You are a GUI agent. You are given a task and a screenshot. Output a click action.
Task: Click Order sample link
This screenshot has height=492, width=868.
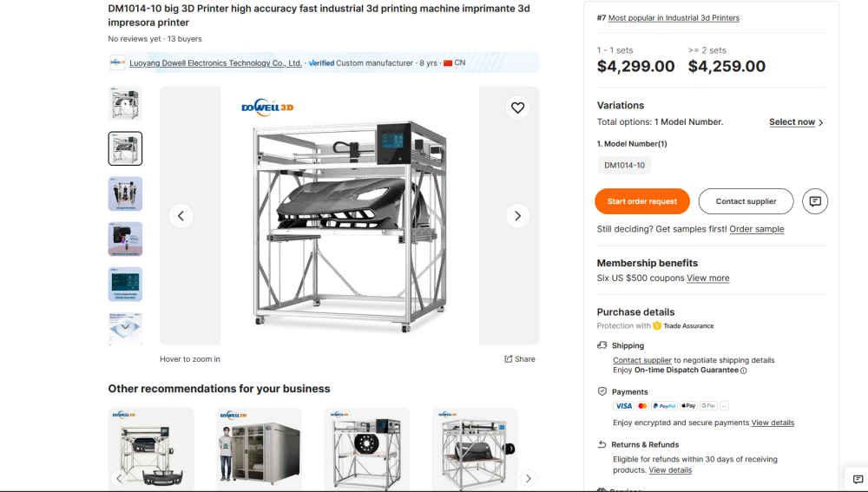pos(756,229)
